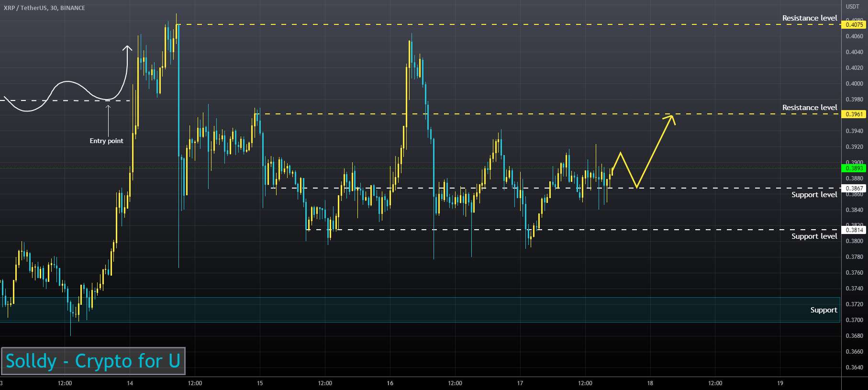Click the 12:00 tick between dates 18 and 19

(x=715, y=383)
